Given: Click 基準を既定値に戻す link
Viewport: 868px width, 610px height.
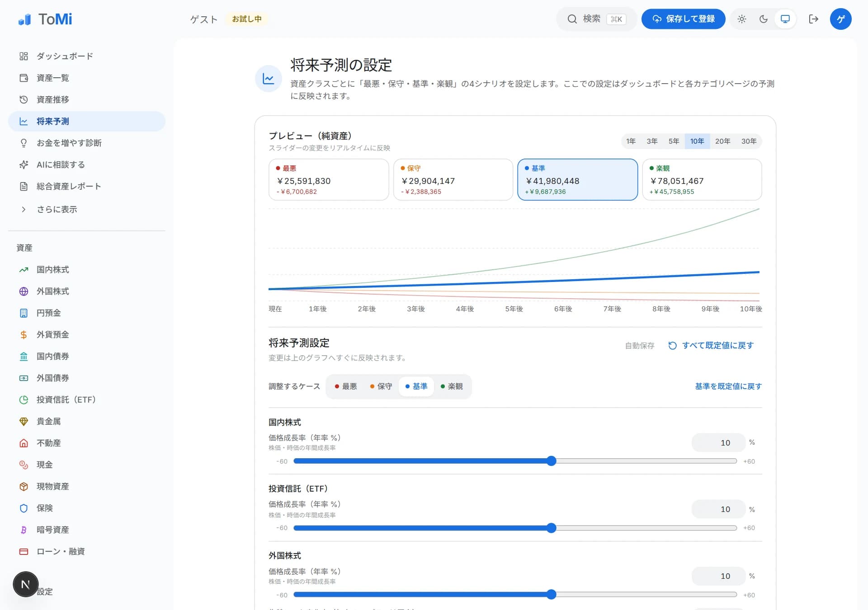Looking at the screenshot, I should pyautogui.click(x=728, y=386).
